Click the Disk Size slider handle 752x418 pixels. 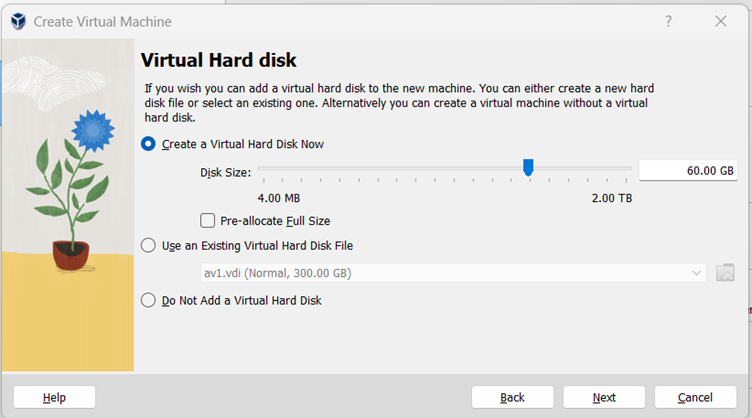(528, 168)
